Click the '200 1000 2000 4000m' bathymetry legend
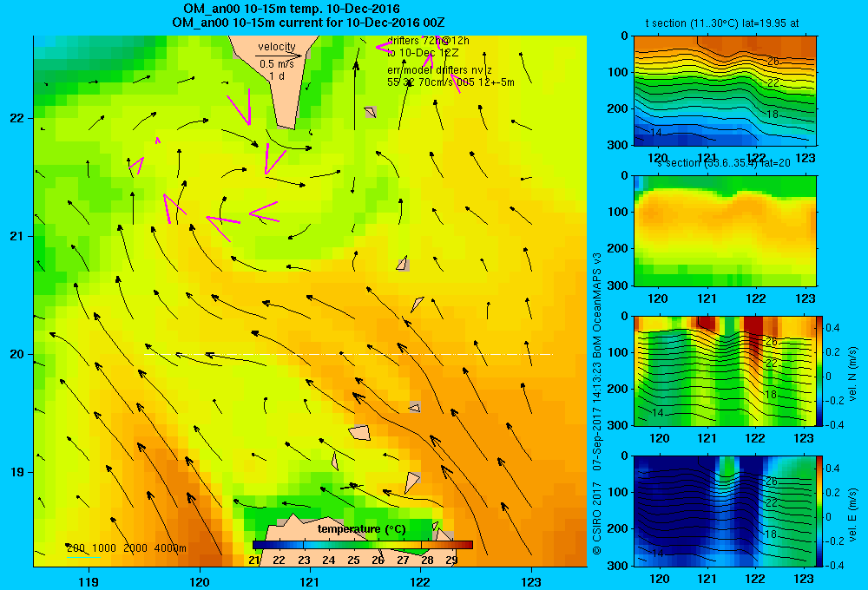The image size is (868, 590). (x=126, y=548)
